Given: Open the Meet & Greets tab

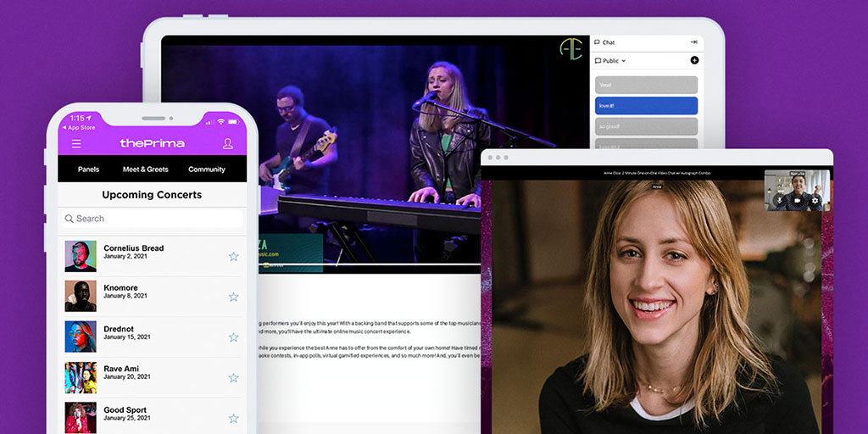Looking at the screenshot, I should point(146,170).
